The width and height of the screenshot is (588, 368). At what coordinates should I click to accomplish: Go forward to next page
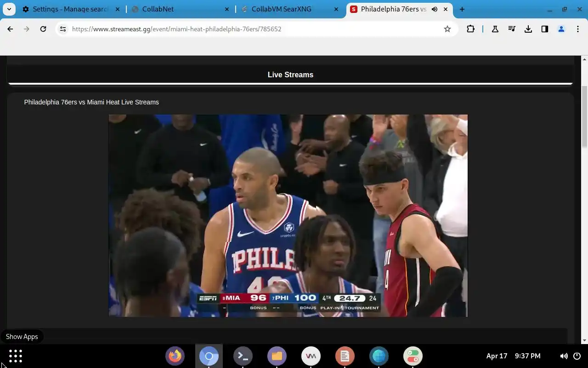click(27, 29)
